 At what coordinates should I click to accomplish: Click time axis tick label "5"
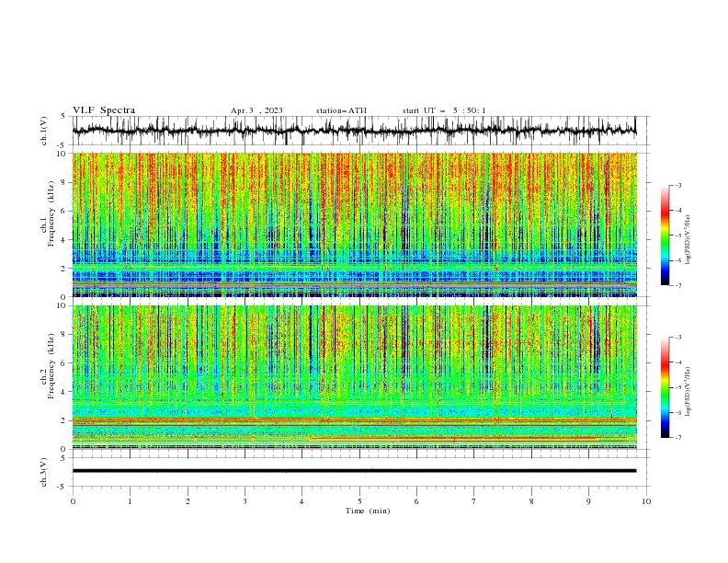359,501
